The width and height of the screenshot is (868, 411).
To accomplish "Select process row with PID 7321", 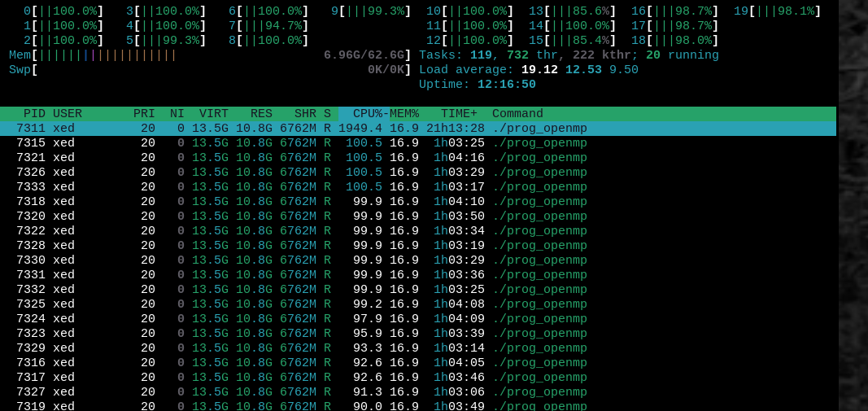I will [418, 158].
